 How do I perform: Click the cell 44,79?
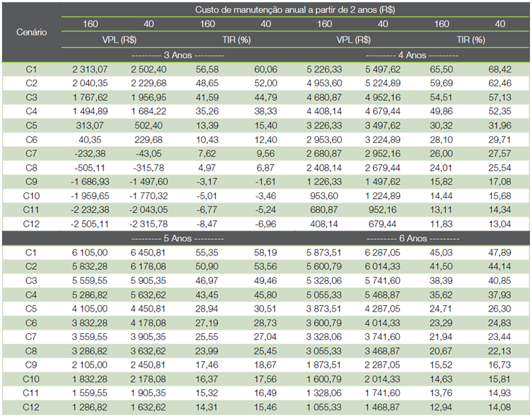tap(265, 97)
